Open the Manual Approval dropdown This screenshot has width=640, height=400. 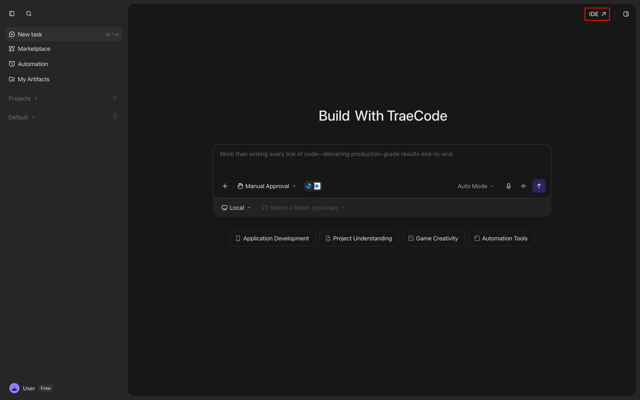(x=267, y=186)
